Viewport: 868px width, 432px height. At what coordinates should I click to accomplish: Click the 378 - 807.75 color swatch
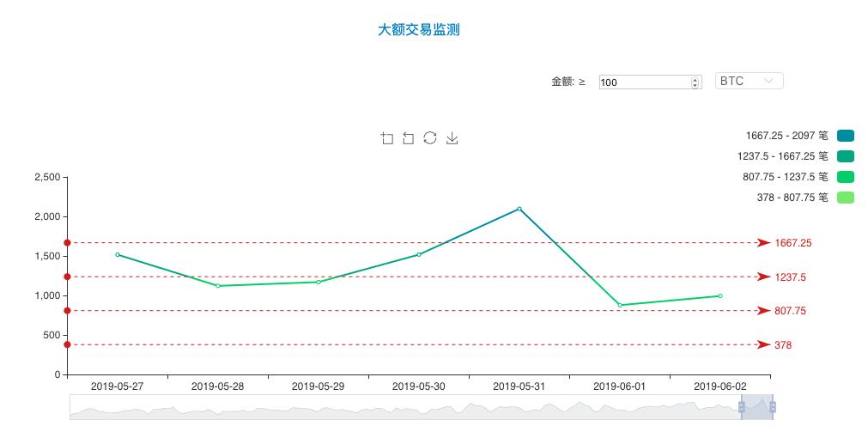846,198
